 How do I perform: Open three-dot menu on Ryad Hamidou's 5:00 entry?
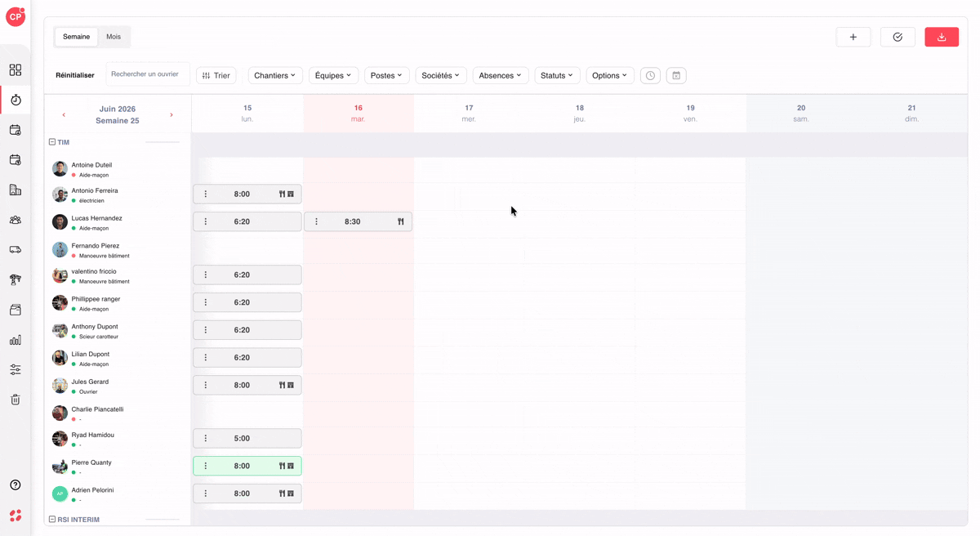coord(206,439)
